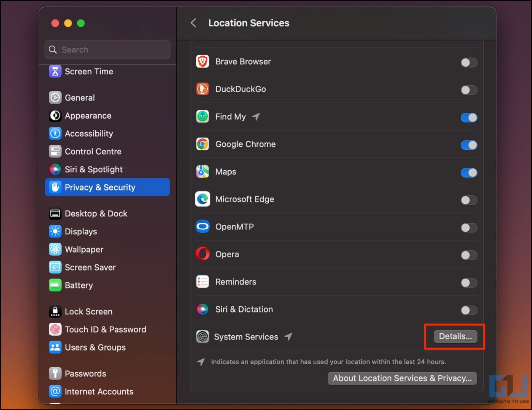Turn on Reminders location switch
The image size is (532, 410).
click(469, 283)
